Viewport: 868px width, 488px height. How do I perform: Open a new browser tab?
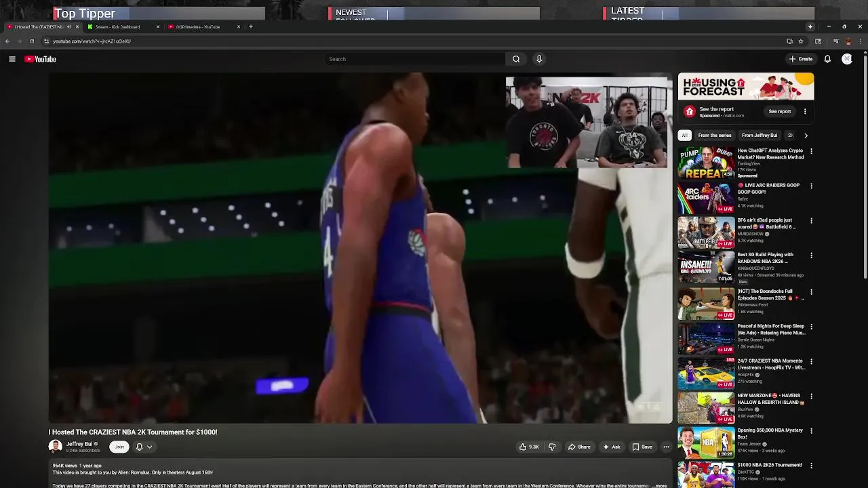[x=251, y=27]
